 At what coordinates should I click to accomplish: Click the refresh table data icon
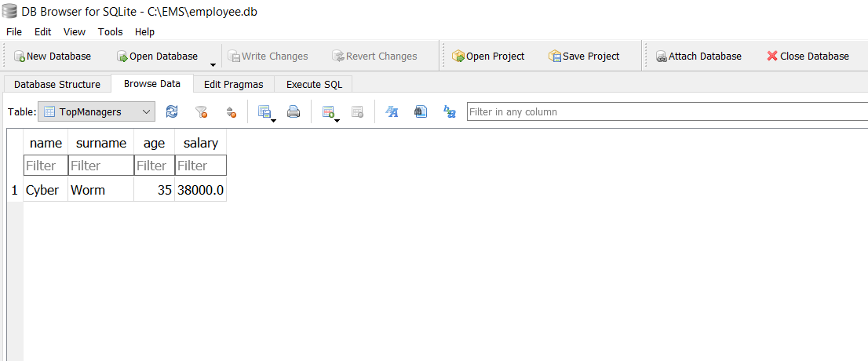172,112
